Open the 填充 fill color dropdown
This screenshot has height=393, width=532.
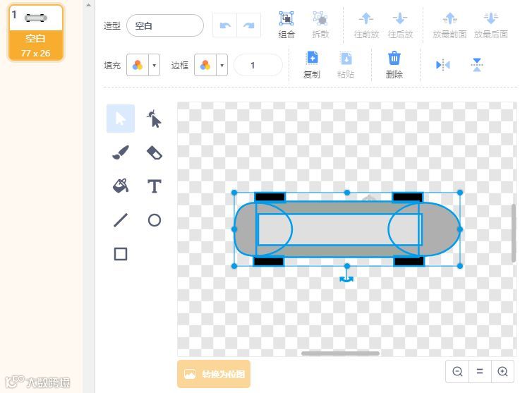point(155,65)
